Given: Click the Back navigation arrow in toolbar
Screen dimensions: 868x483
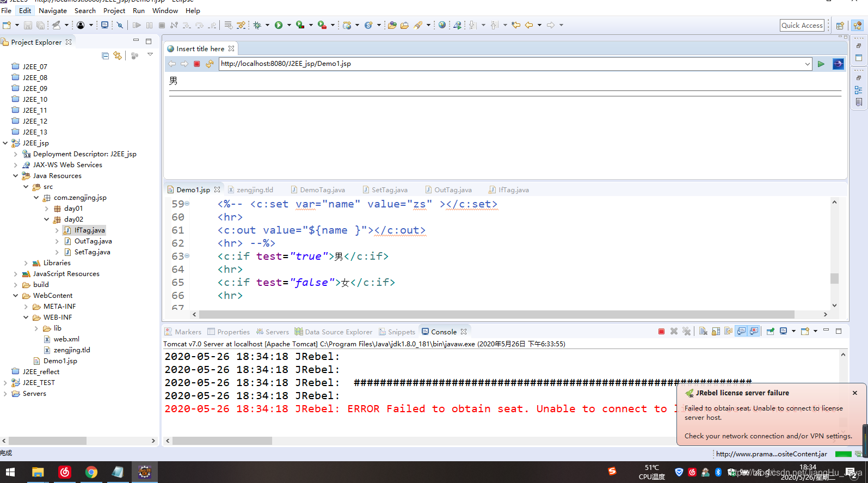Looking at the screenshot, I should coord(529,25).
